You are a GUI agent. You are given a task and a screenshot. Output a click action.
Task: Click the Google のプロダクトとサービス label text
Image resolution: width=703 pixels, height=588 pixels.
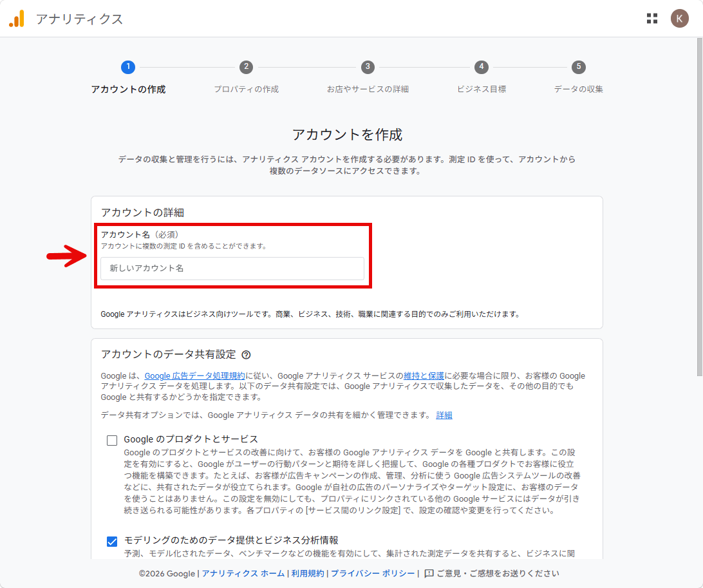pyautogui.click(x=191, y=439)
